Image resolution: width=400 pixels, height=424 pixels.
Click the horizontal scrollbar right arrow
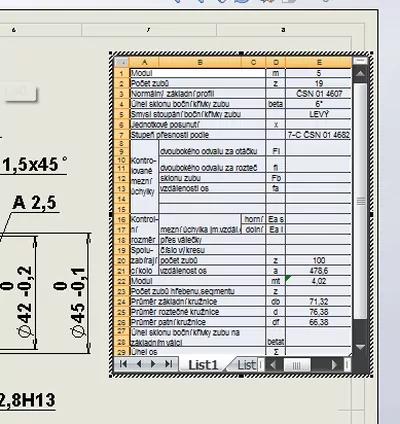tap(334, 365)
